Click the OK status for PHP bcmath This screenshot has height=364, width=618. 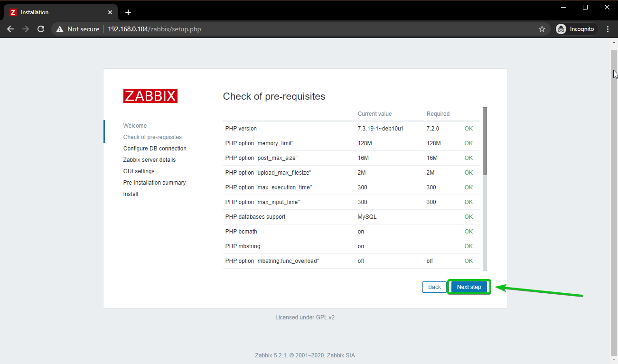pyautogui.click(x=469, y=232)
